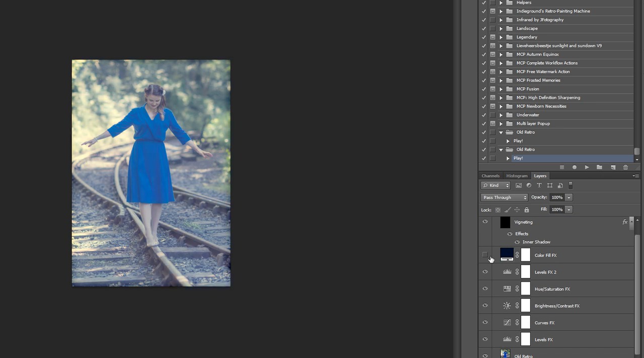
Task: Expand the Landscape action set
Action: (x=501, y=29)
